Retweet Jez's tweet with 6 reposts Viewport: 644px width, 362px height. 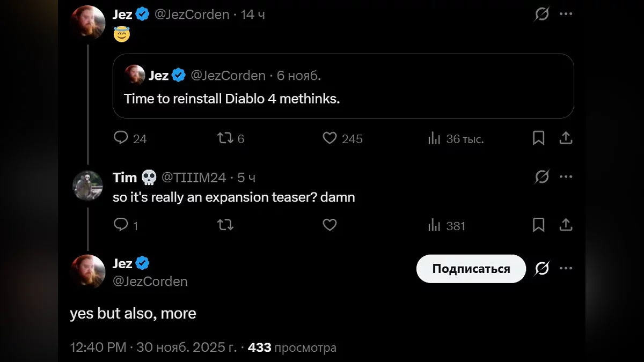pos(225,138)
